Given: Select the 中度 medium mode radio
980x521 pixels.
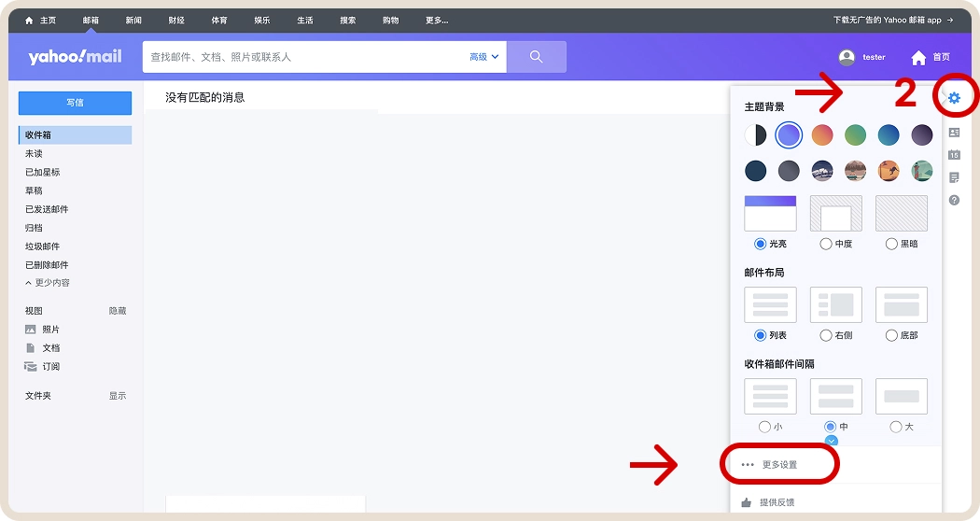Looking at the screenshot, I should 826,244.
